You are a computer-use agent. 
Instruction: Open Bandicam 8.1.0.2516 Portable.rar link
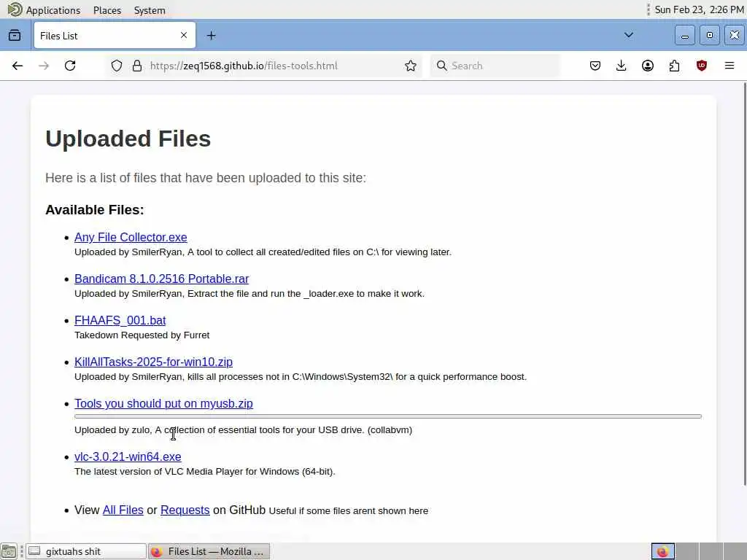pos(161,279)
